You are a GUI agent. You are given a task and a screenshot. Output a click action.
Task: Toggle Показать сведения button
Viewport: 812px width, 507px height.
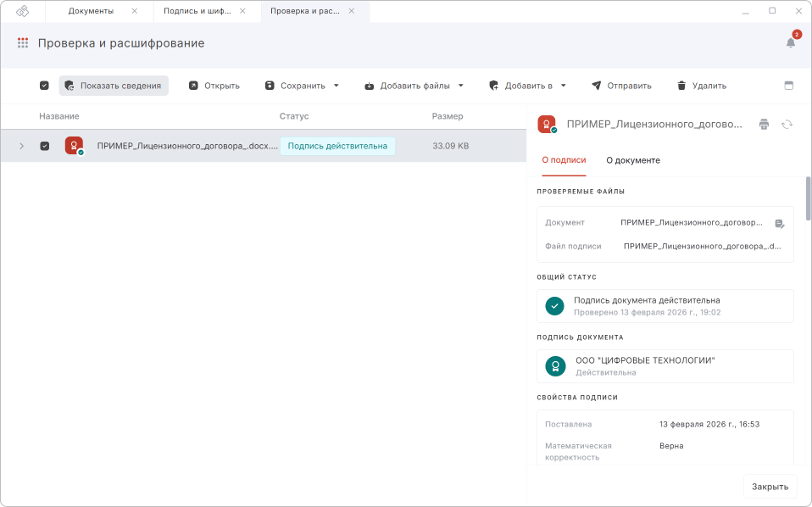114,86
